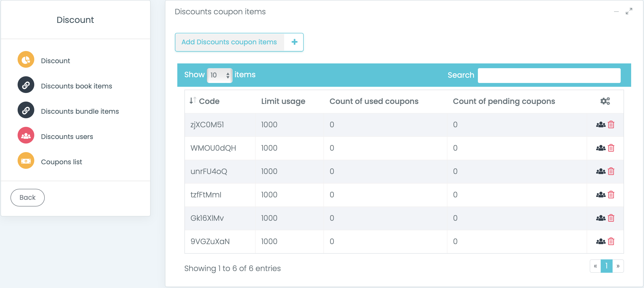Open the Show items count dropdown
Image resolution: width=644 pixels, height=288 pixels.
coord(219,75)
